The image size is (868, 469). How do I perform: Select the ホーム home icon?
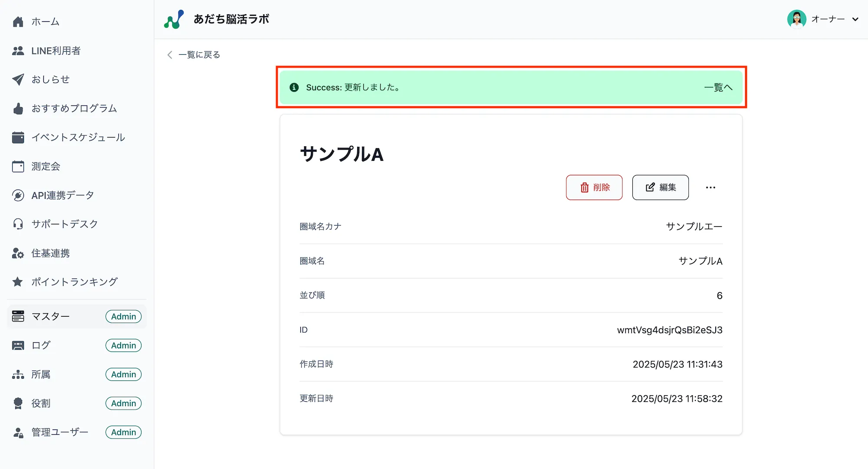tap(18, 21)
